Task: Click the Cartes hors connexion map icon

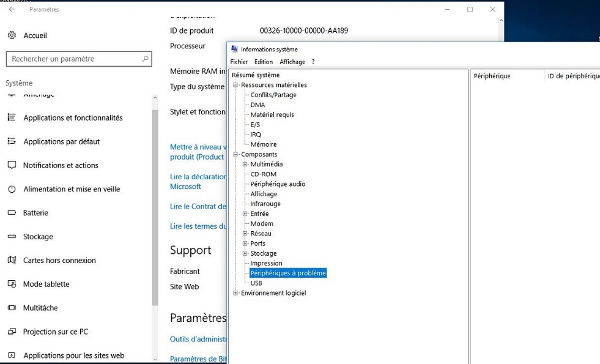Action: pyautogui.click(x=12, y=260)
